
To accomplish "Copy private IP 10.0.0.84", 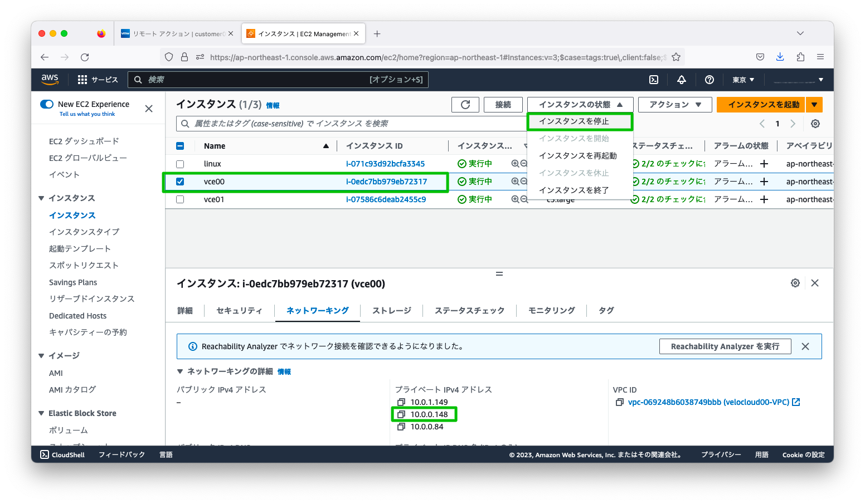I will (x=401, y=427).
